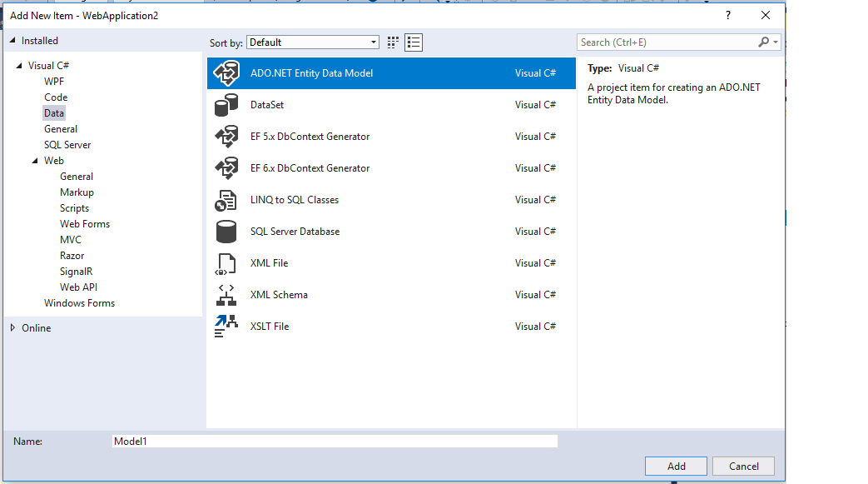Click the Name input field
868x484 pixels.
335,442
